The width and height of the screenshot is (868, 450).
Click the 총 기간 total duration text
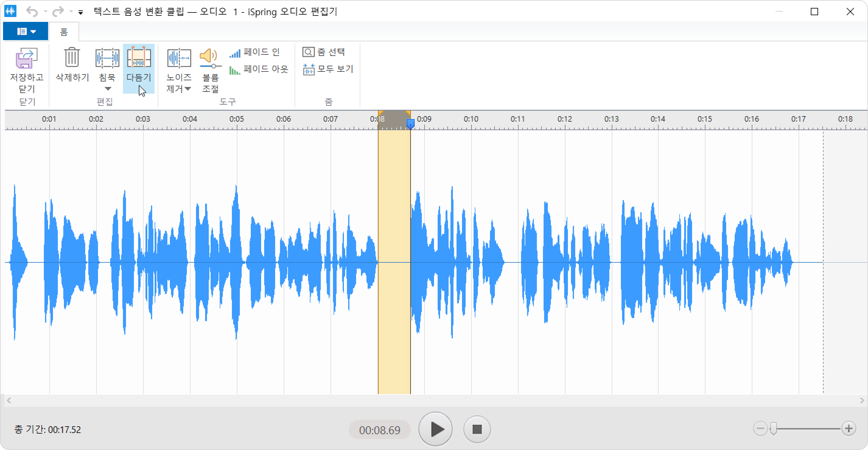(47, 429)
